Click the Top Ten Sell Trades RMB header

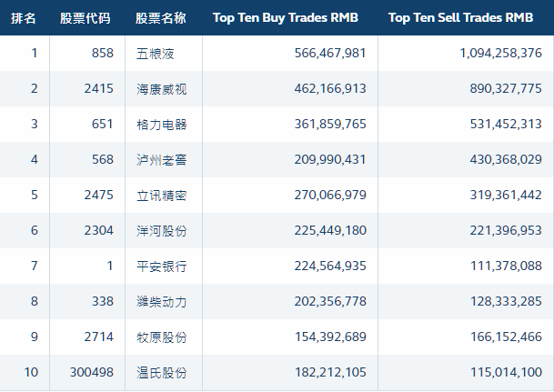[460, 17]
